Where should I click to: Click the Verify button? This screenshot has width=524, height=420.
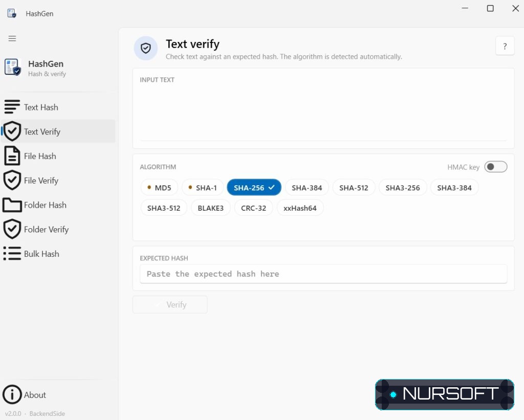tap(170, 305)
